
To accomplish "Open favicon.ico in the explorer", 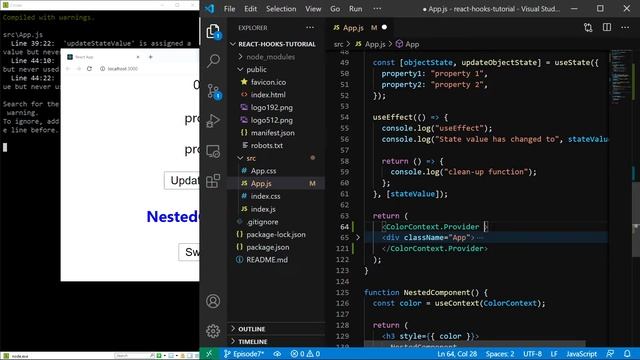I will coord(268,82).
